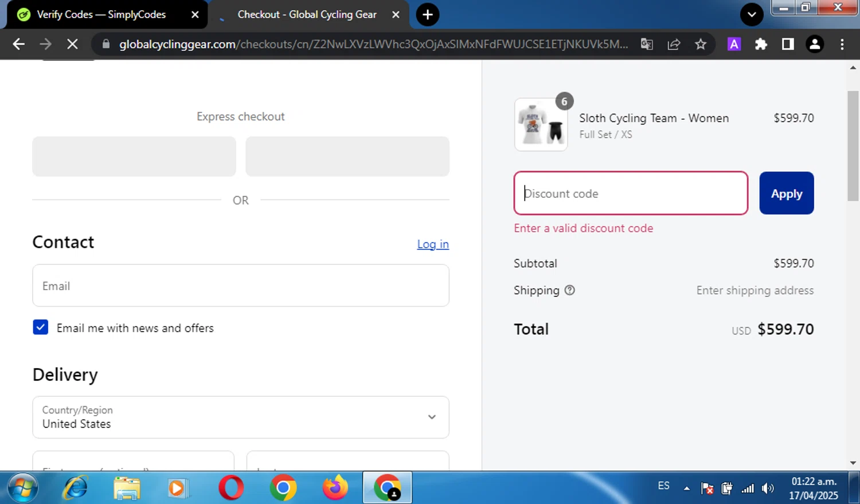
Task: Click the Log in link
Action: (433, 244)
